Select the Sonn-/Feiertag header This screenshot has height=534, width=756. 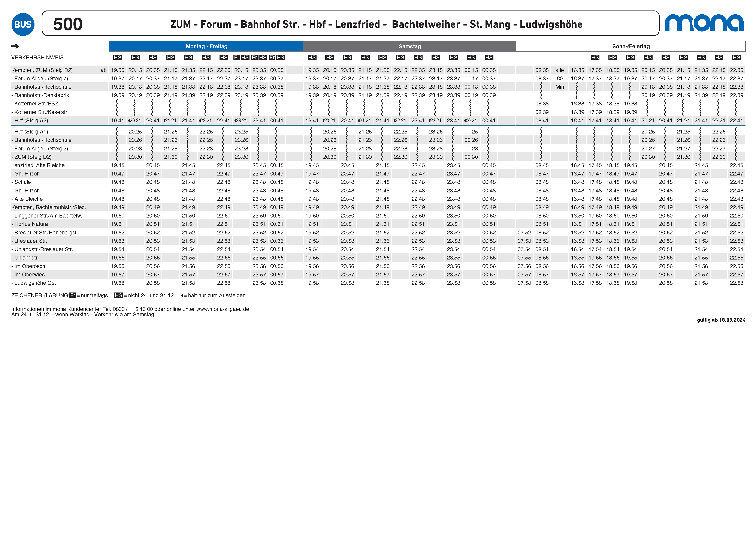click(x=630, y=46)
